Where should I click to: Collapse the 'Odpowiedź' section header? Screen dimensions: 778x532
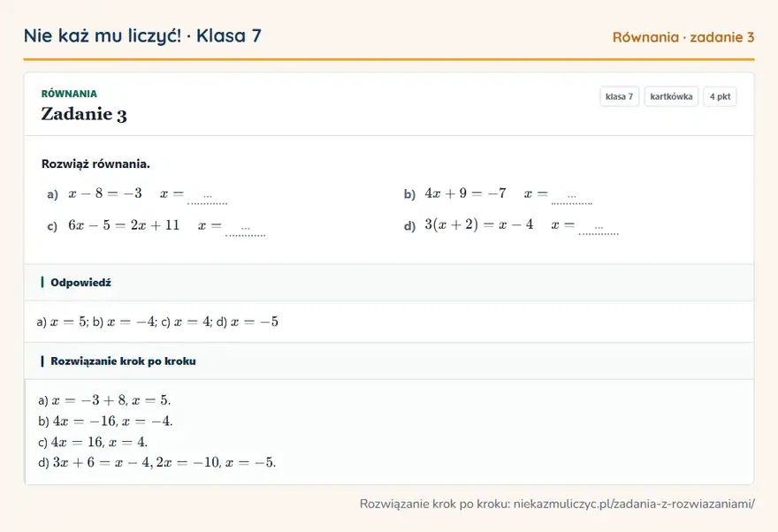click(389, 283)
